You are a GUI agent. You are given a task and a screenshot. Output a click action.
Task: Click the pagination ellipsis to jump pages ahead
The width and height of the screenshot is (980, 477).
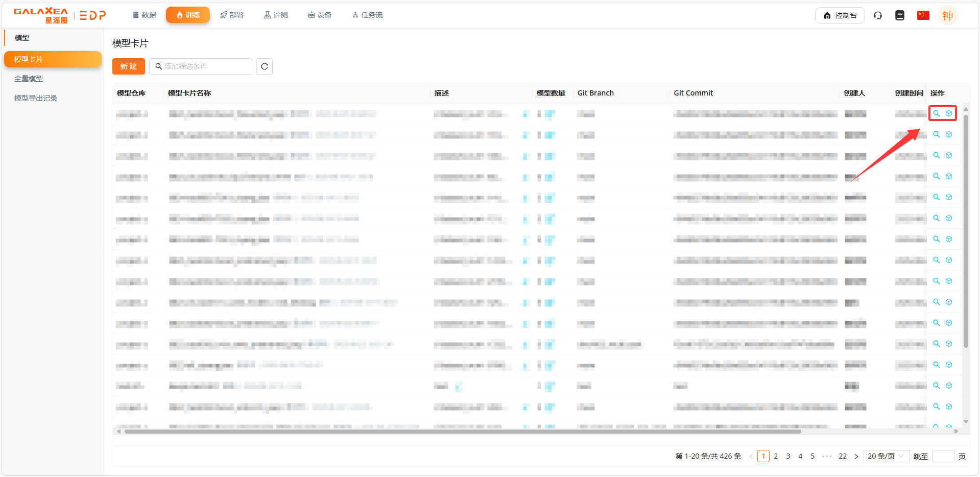pos(827,456)
